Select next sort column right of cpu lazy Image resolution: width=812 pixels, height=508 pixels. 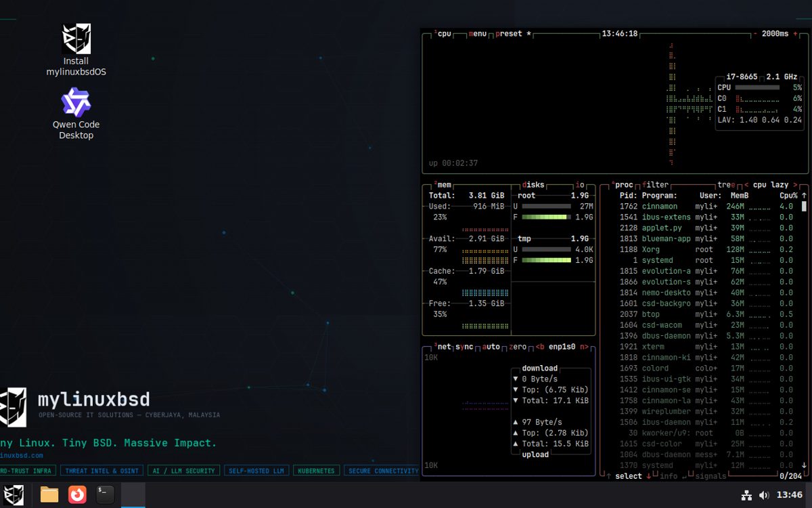(x=796, y=185)
